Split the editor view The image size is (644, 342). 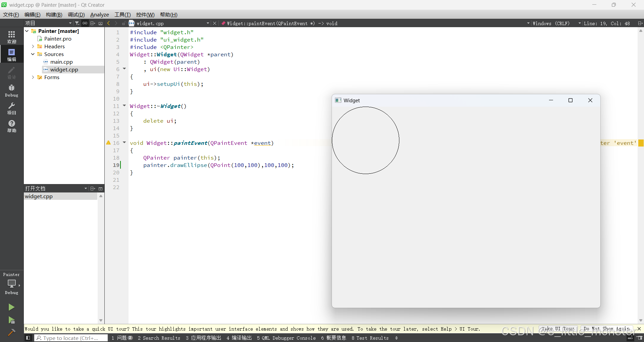640,23
